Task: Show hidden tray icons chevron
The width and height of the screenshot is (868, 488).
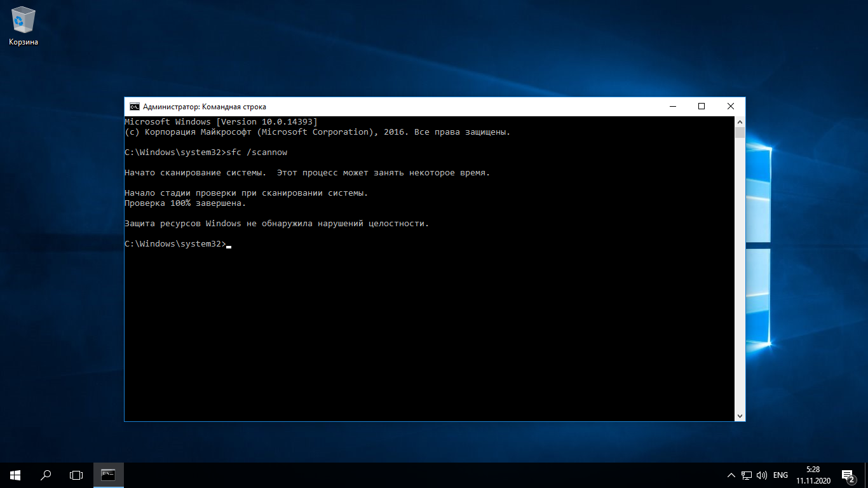Action: click(x=731, y=475)
